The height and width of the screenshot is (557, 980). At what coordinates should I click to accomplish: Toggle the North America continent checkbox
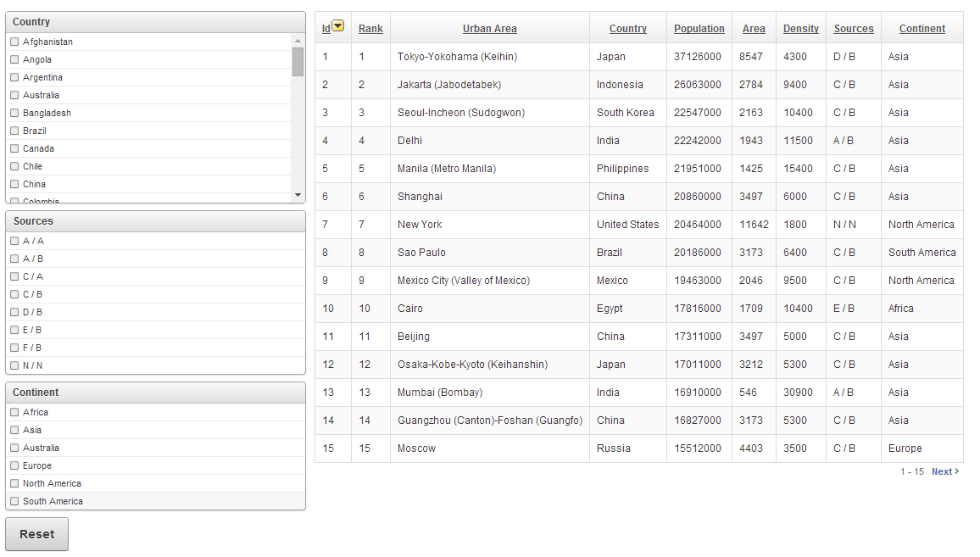coord(14,483)
